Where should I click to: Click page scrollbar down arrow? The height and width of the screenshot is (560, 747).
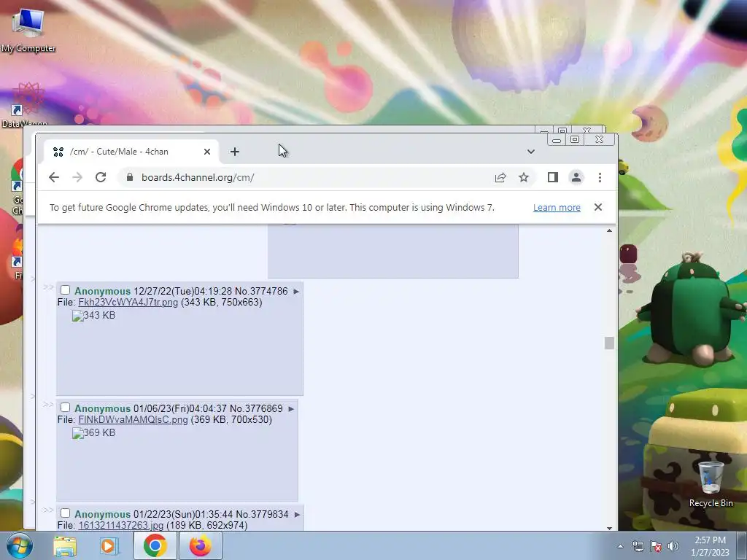[609, 528]
